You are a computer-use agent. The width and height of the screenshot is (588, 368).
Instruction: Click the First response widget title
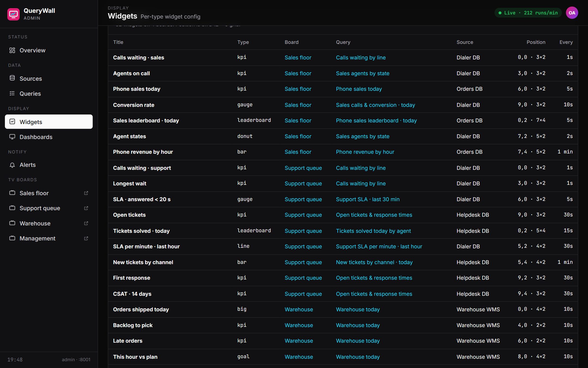131,278
